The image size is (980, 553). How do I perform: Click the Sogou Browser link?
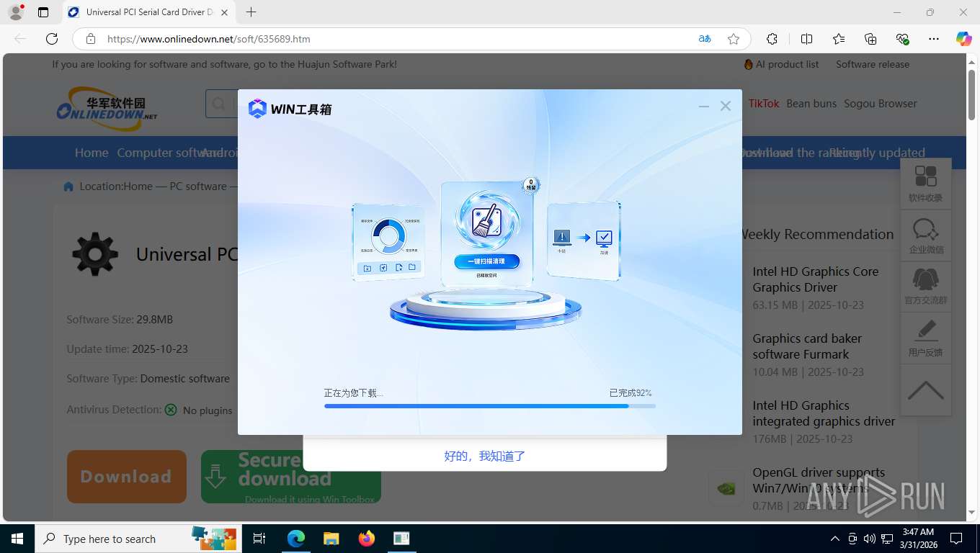(881, 103)
